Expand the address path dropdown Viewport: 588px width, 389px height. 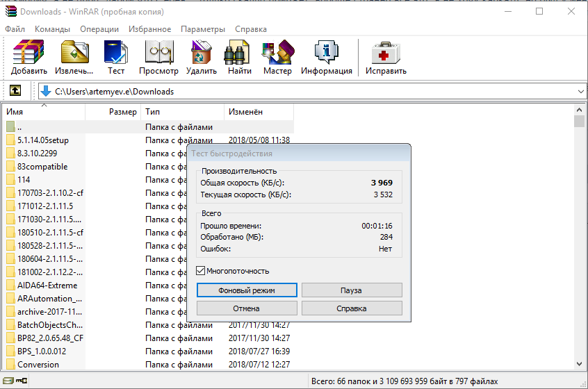[x=580, y=92]
